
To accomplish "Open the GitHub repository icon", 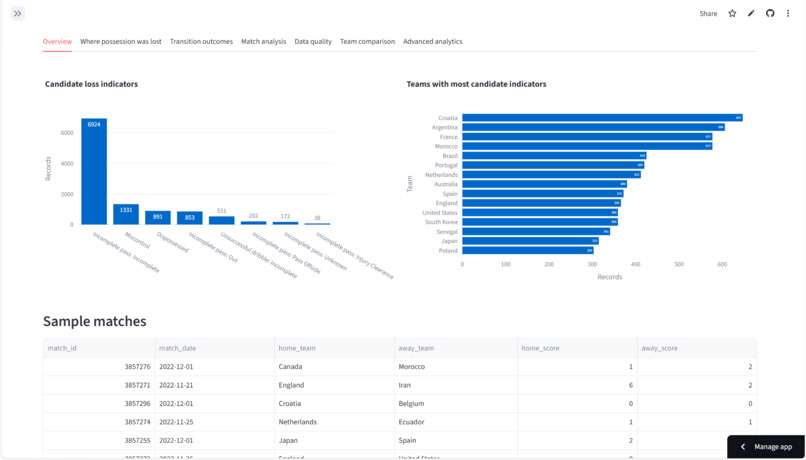I will coord(770,13).
